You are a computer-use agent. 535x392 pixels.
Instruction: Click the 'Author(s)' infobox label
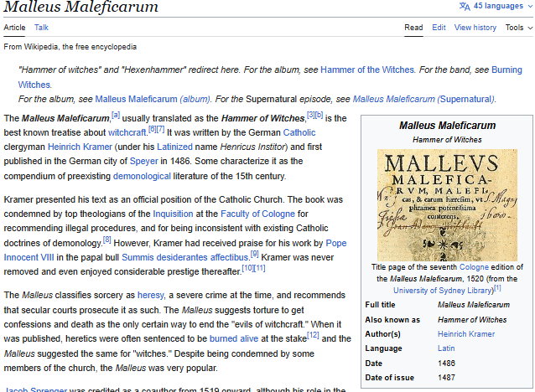pos(383,334)
